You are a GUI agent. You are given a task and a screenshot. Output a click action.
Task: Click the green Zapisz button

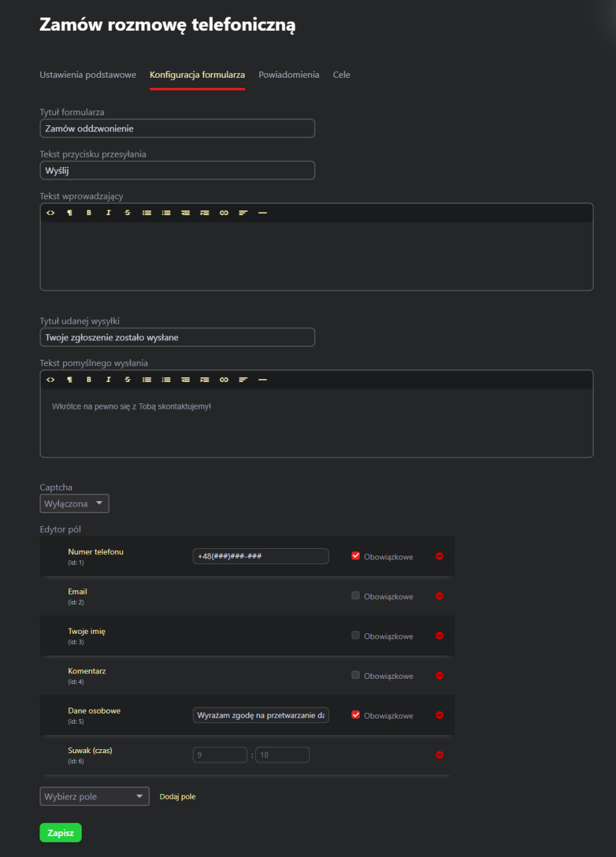click(x=60, y=832)
